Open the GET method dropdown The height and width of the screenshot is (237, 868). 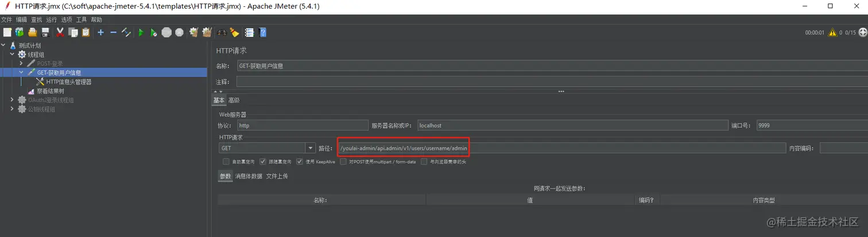311,148
